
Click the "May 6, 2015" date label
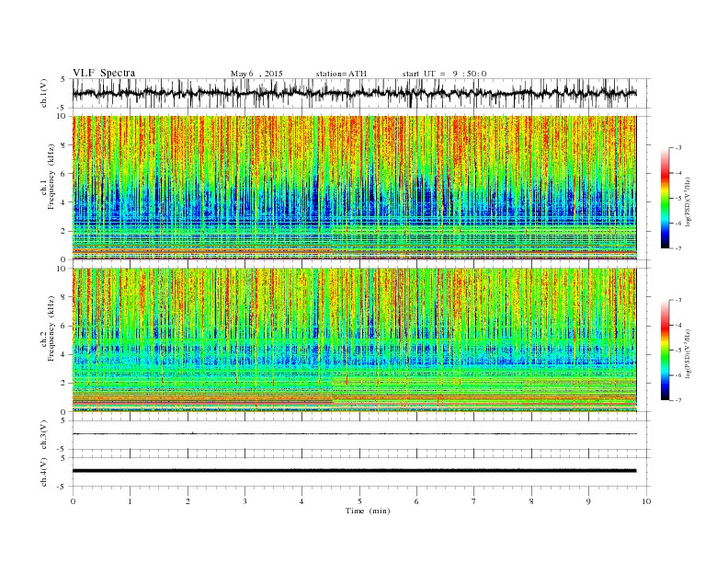point(256,74)
